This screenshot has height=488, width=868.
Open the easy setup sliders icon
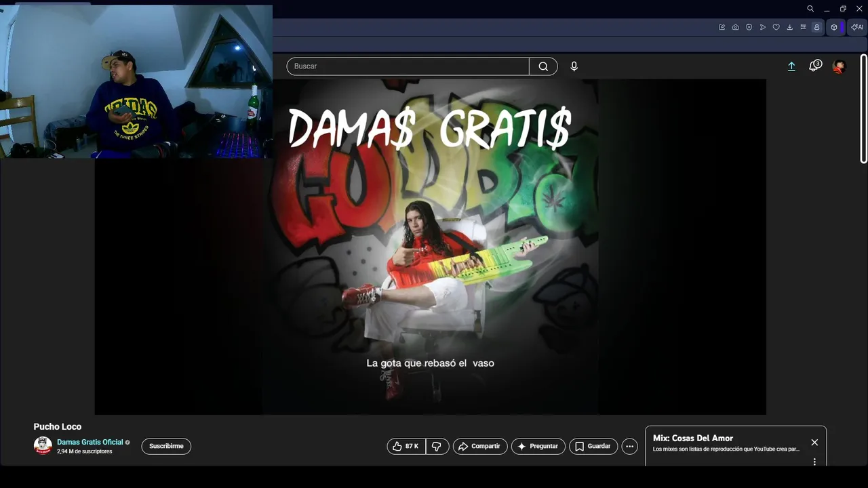[803, 27]
